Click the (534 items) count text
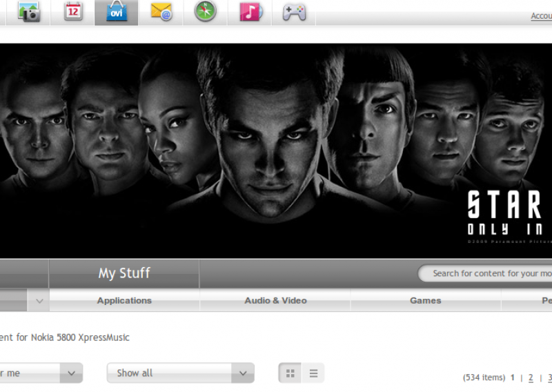Screen dimensions: 552x392 point(484,378)
